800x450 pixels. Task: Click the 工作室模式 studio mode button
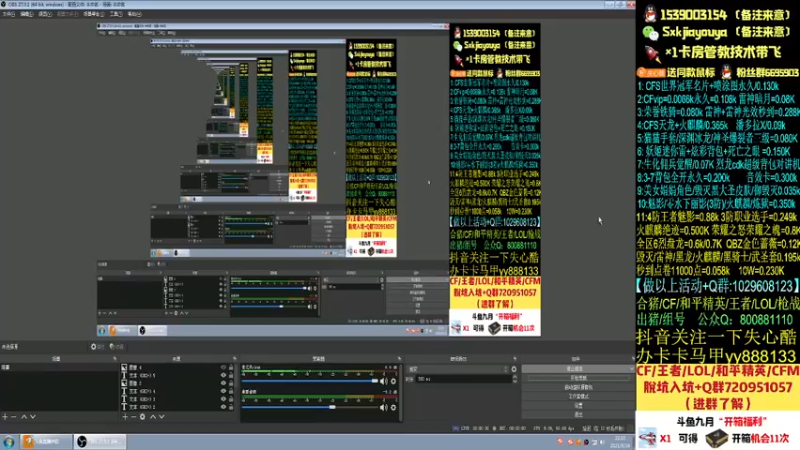[578, 396]
